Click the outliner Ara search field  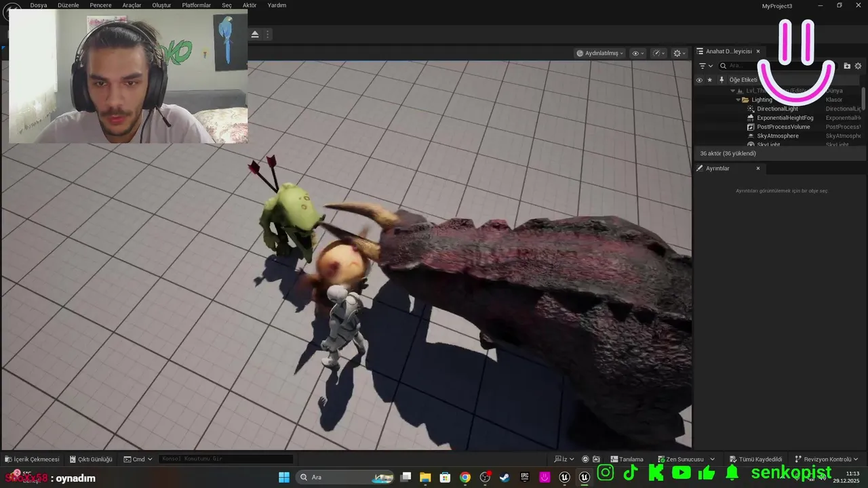778,66
